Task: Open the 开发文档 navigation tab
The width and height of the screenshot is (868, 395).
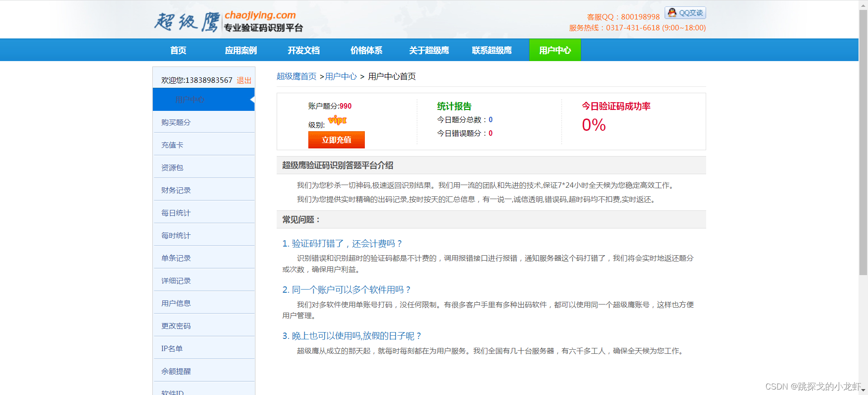Action: 304,50
